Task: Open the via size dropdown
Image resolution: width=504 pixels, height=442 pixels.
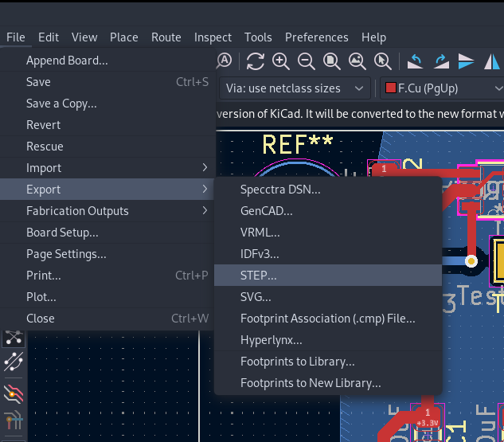Action: click(296, 88)
